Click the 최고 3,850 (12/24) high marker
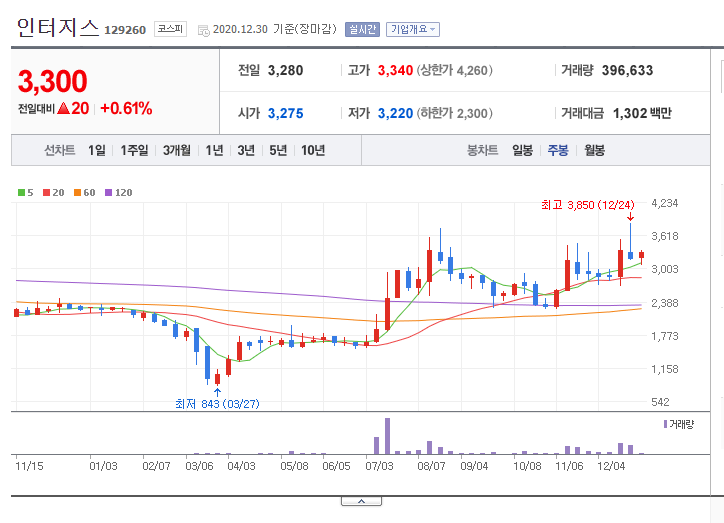Viewport: 724px width, 523px height. (x=588, y=204)
